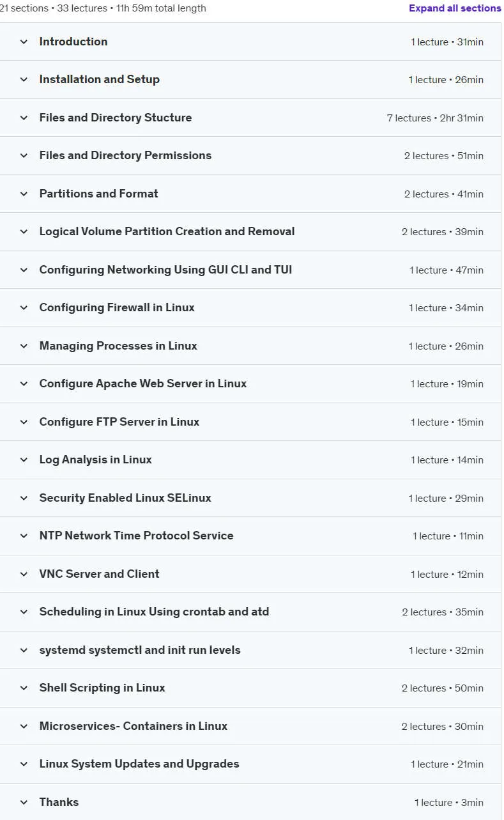Screen dimensions: 504x820
Task: Expand the Thanks section chevron
Action: coord(24,802)
